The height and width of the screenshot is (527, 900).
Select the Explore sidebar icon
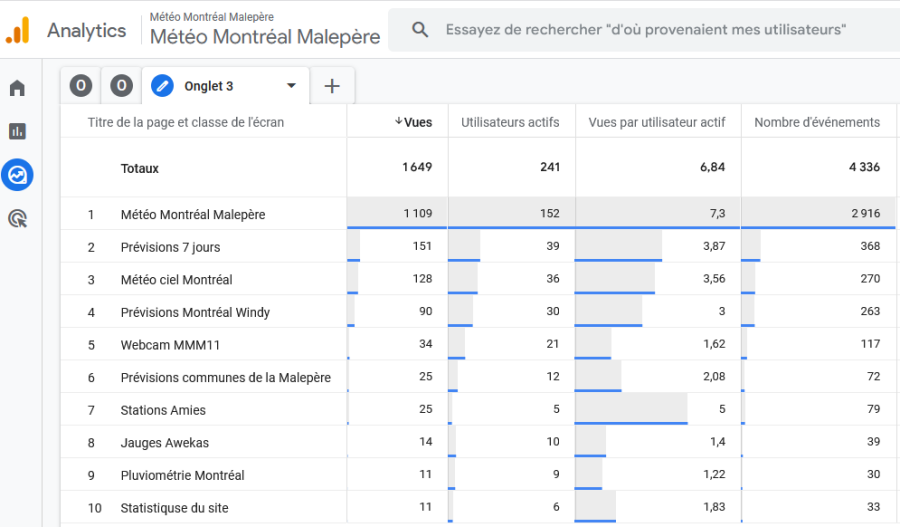tap(17, 175)
